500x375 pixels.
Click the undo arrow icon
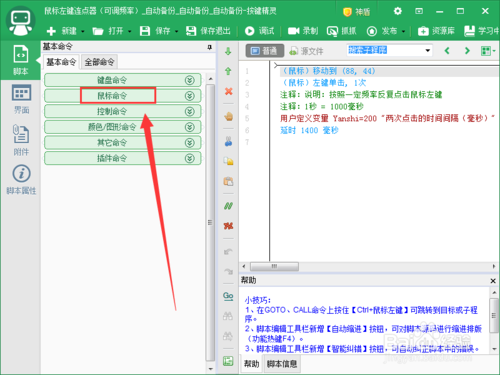click(228, 251)
